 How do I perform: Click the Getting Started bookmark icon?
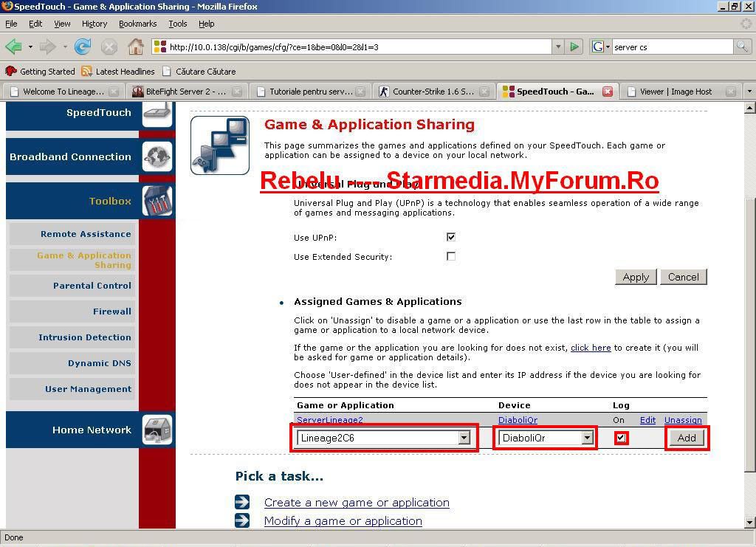(x=10, y=72)
